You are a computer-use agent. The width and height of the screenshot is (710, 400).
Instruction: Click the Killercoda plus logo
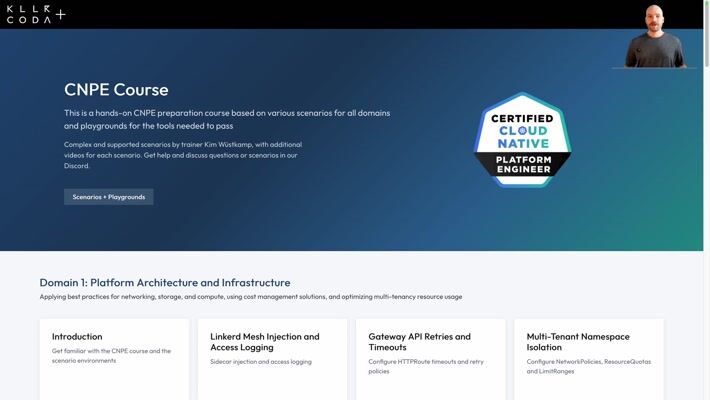36,14
